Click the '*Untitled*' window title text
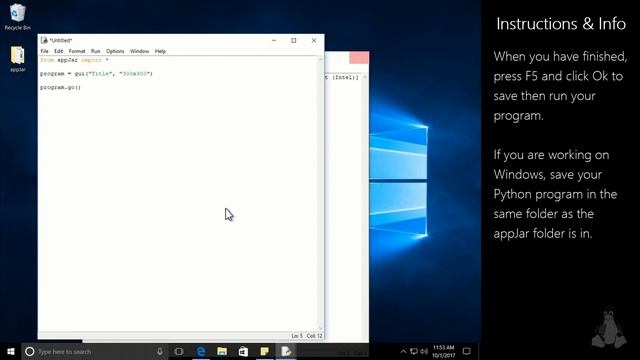 [x=61, y=40]
